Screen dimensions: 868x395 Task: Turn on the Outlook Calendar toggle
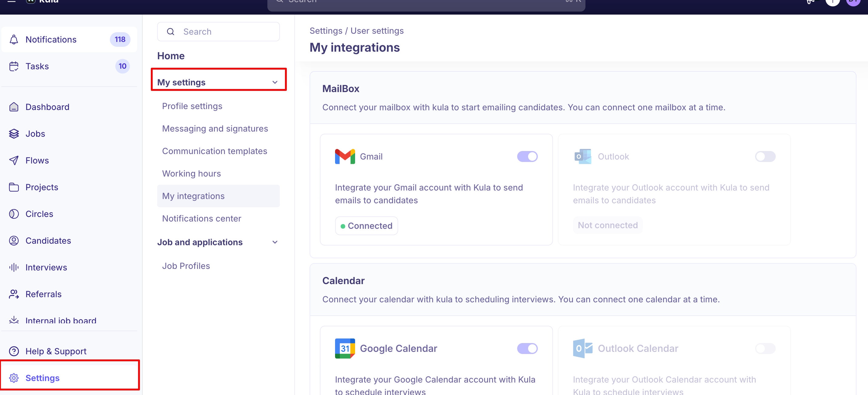pos(765,349)
